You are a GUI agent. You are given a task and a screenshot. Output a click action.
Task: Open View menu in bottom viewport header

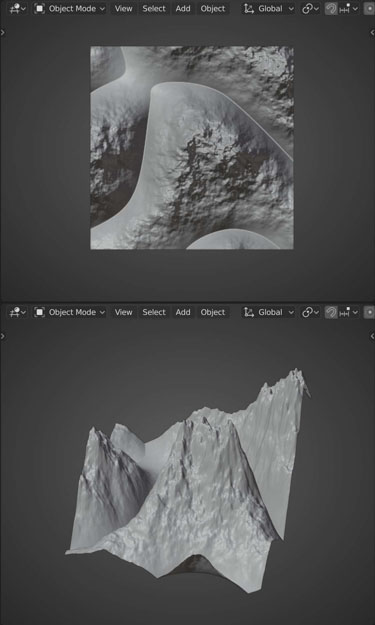[x=124, y=312]
